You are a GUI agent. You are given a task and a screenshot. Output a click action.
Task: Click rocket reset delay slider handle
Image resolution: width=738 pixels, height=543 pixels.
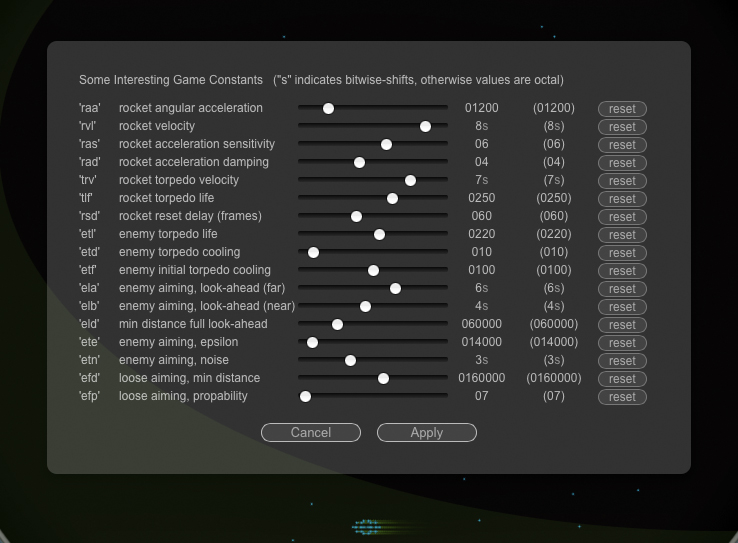(356, 216)
